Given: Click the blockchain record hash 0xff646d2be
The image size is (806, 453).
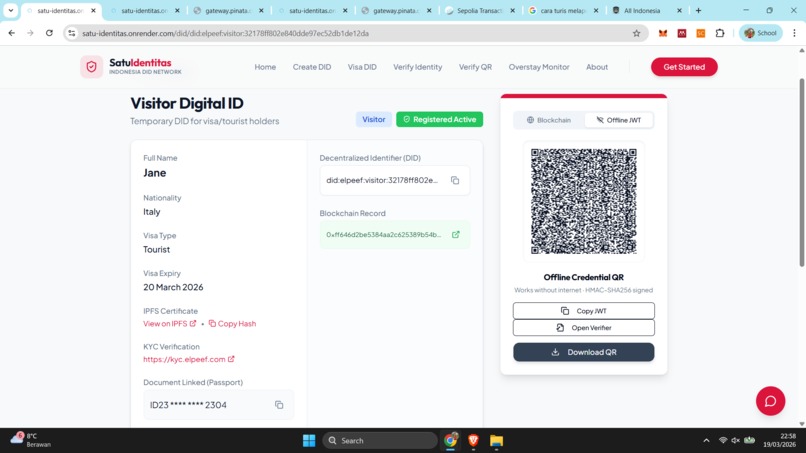Looking at the screenshot, I should point(383,234).
